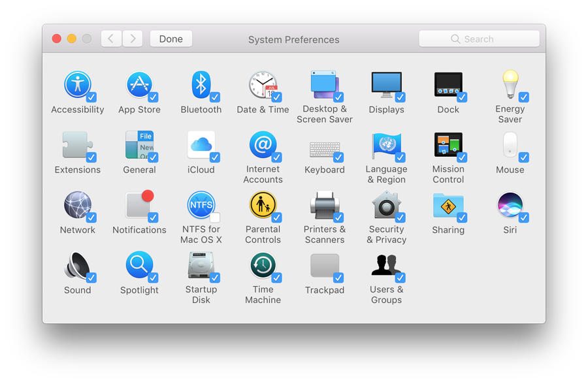Select the Users & Groups silhouettes icon
Viewport: 588px width, 384px height.
point(386,265)
